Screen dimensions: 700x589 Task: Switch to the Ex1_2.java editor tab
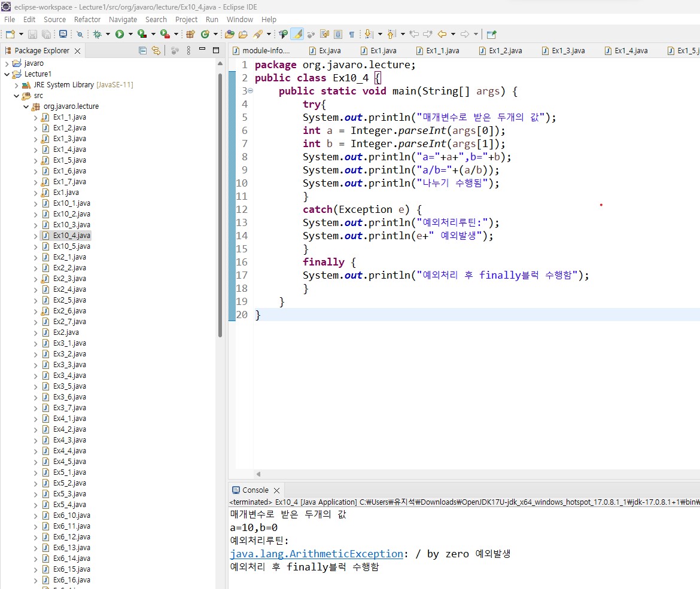click(x=505, y=51)
